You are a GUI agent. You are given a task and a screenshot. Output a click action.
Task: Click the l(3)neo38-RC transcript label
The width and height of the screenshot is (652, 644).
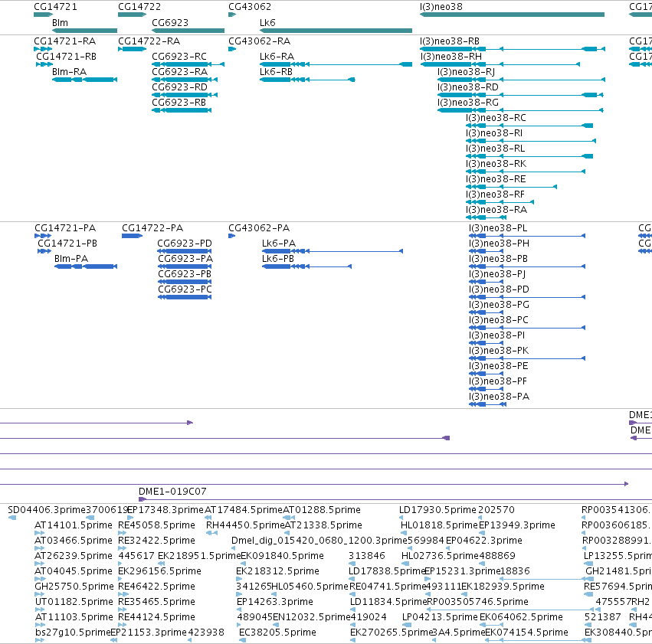(496, 118)
